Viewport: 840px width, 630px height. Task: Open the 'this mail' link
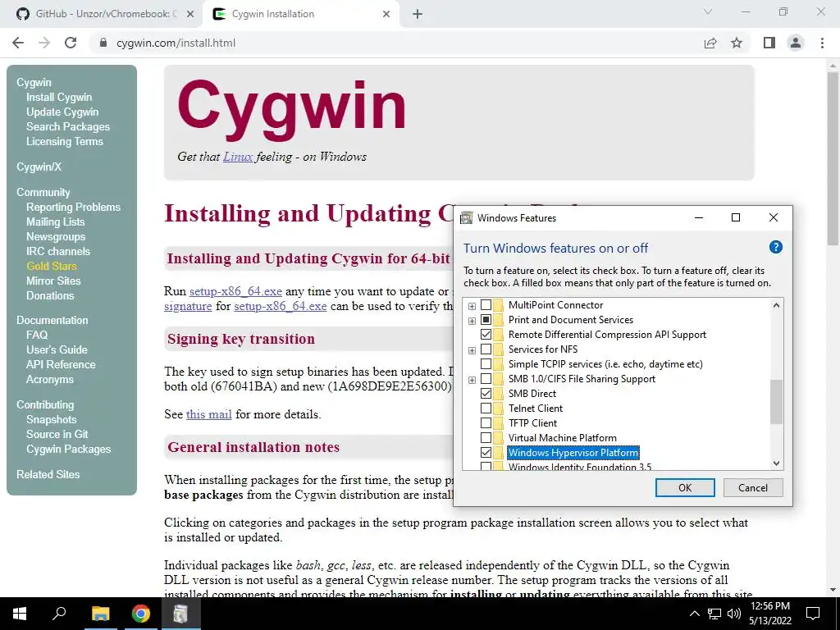(x=209, y=414)
